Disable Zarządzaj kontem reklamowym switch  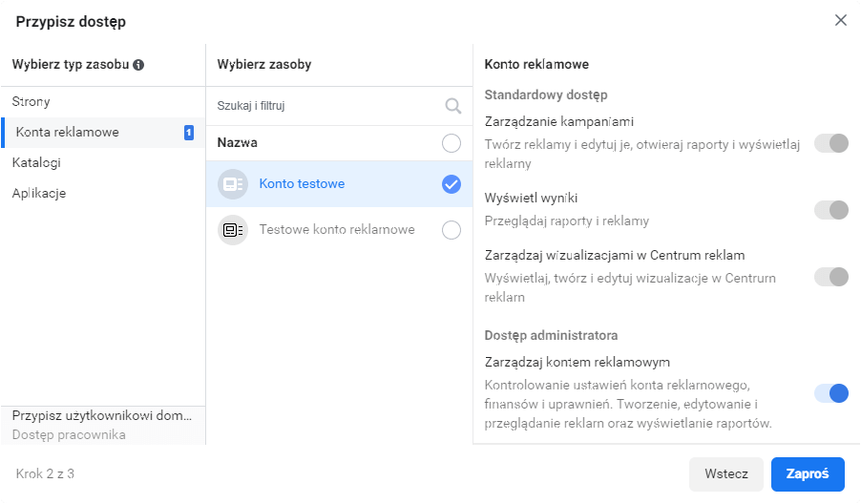(830, 393)
